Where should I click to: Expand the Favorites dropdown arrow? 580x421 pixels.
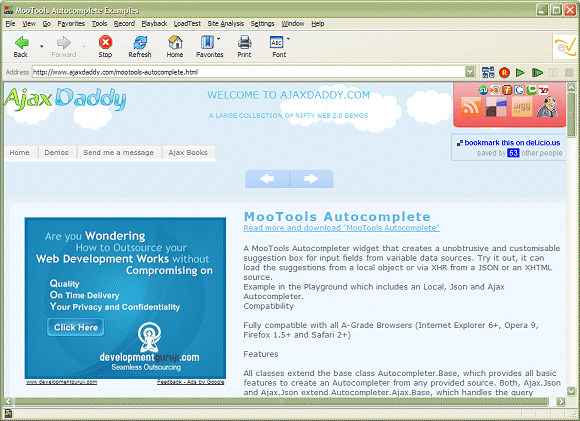click(x=219, y=38)
